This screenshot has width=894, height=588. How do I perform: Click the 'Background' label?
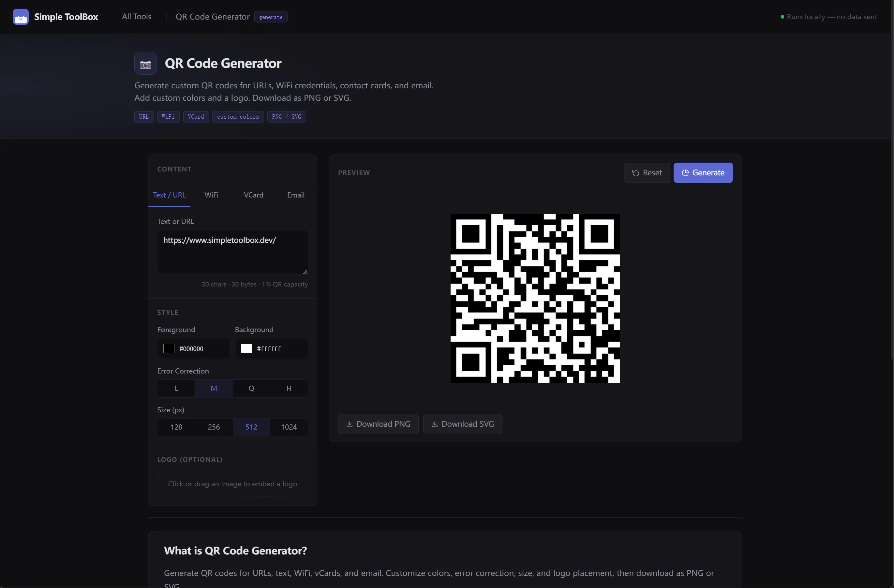click(254, 330)
